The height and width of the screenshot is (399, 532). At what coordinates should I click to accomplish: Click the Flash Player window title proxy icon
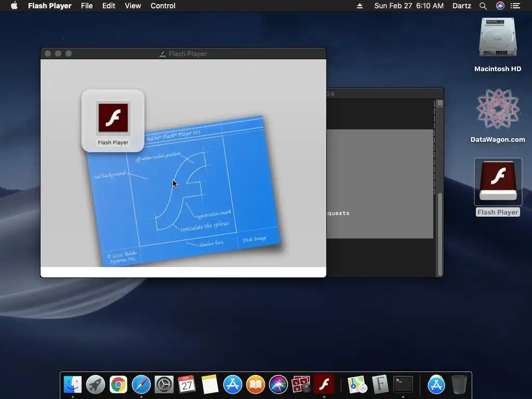coord(163,54)
